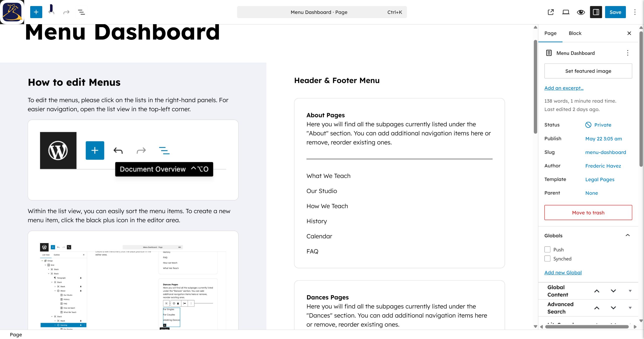Enable the Synched checkbox
The height and width of the screenshot is (339, 644).
547,258
